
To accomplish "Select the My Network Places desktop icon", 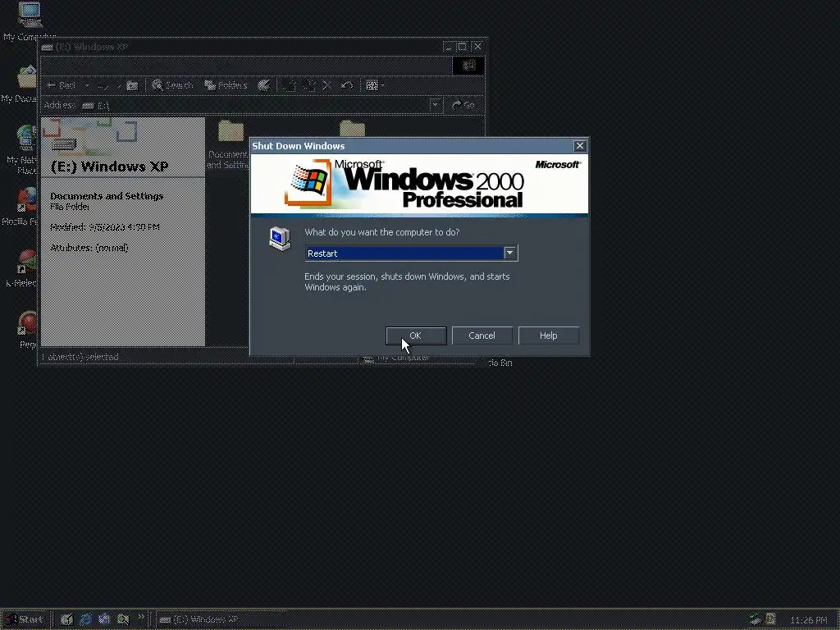I will click(x=27, y=138).
